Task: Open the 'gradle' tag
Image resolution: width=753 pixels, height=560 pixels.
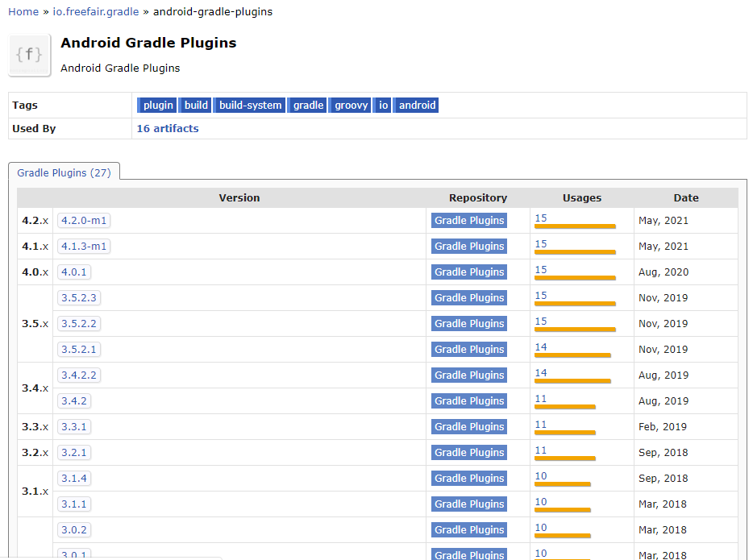Action: pyautogui.click(x=308, y=105)
